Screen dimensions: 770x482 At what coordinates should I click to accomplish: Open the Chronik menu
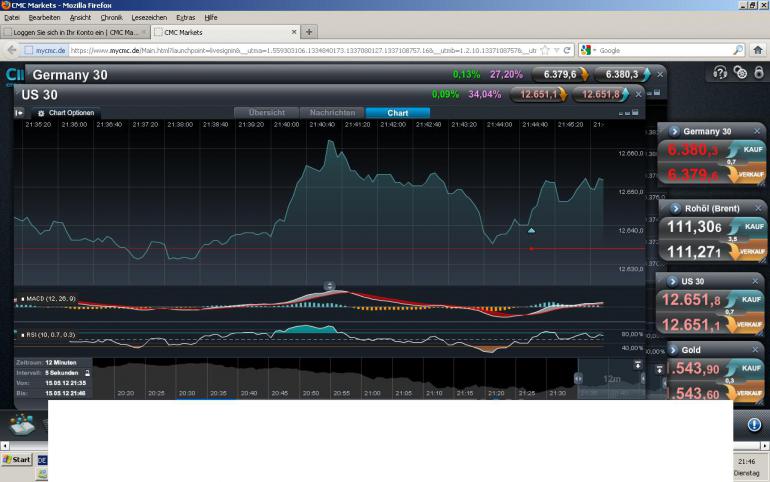111,18
